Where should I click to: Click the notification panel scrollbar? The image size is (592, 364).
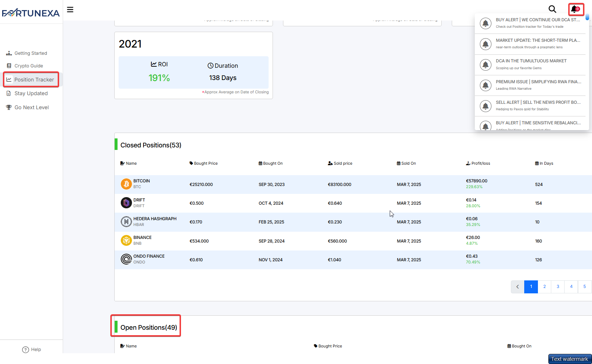pos(587,17)
